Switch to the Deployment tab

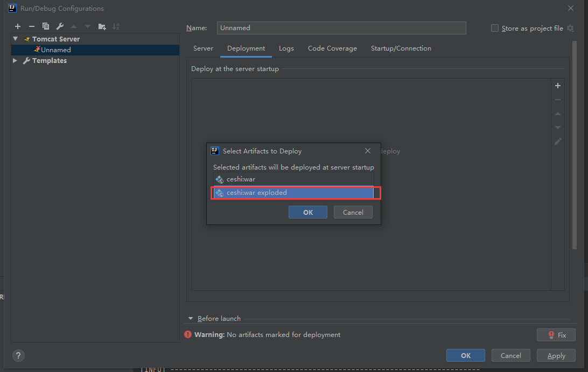(x=246, y=48)
